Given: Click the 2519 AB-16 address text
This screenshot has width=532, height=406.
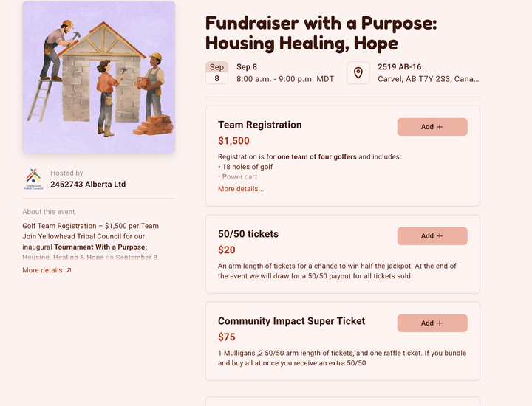Looking at the screenshot, I should 399,66.
